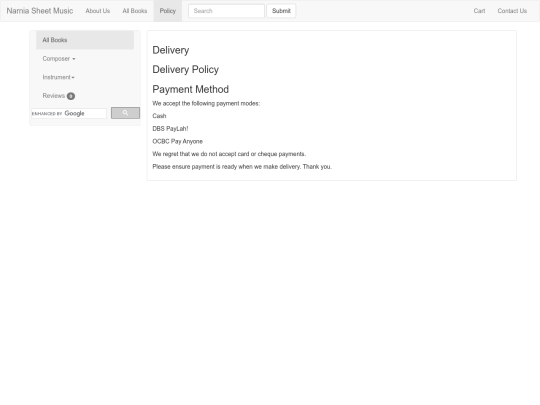Open the Cart page

(479, 11)
